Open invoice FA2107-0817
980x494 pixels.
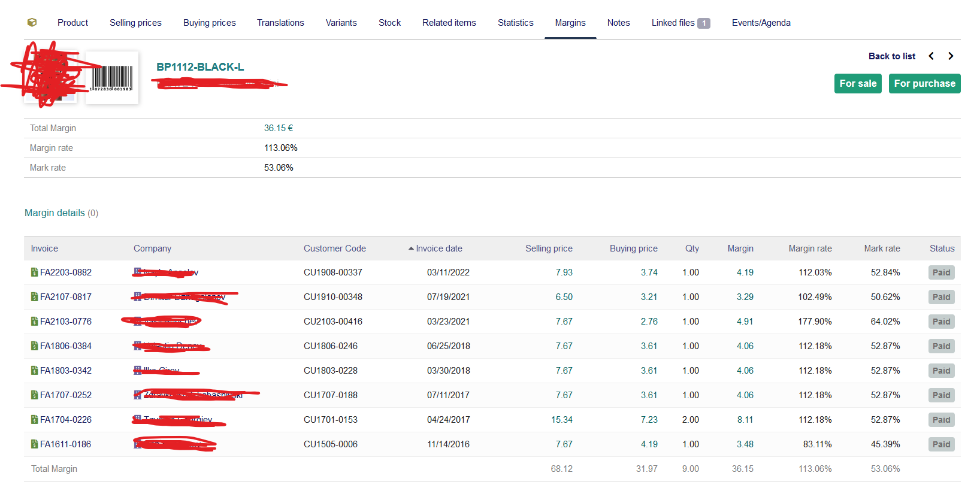pyautogui.click(x=66, y=297)
